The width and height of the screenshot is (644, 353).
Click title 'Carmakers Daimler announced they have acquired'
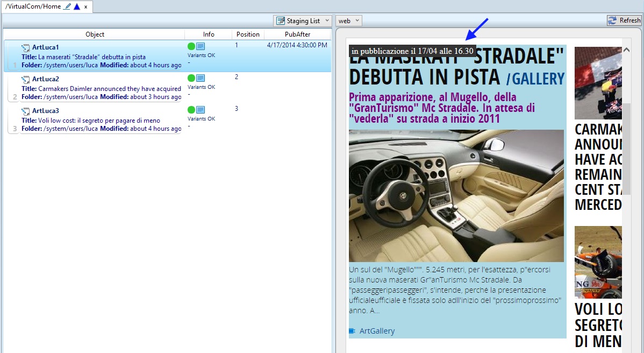[x=110, y=89]
